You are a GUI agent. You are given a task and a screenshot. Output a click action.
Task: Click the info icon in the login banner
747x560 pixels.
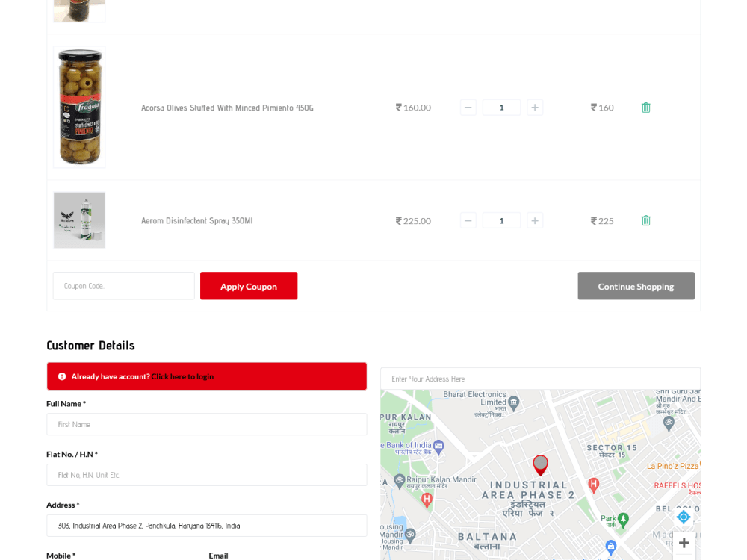[61, 376]
